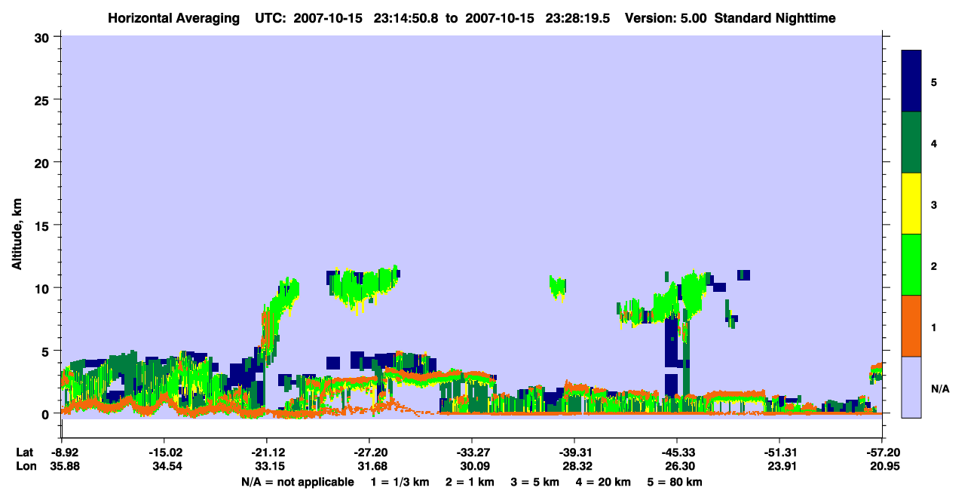Click legend text 'N/A = not applicable'
Screen dimensions: 980x503
[x=297, y=482]
